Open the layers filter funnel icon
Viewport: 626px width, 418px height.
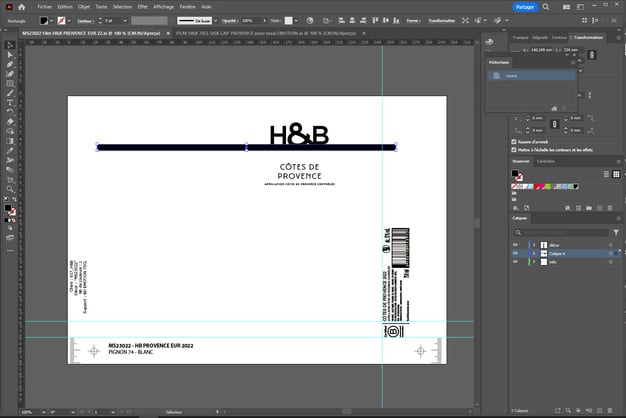coord(616,232)
